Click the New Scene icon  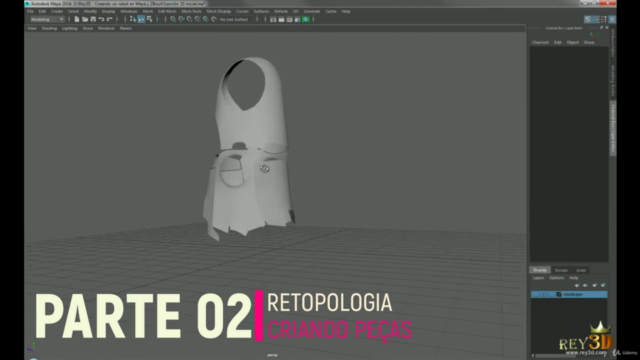click(77, 19)
